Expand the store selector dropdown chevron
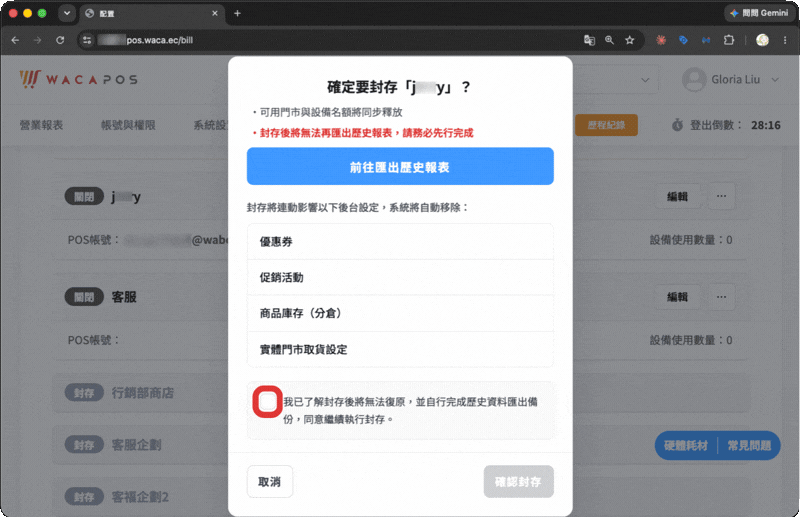This screenshot has height=517, width=800. (645, 80)
